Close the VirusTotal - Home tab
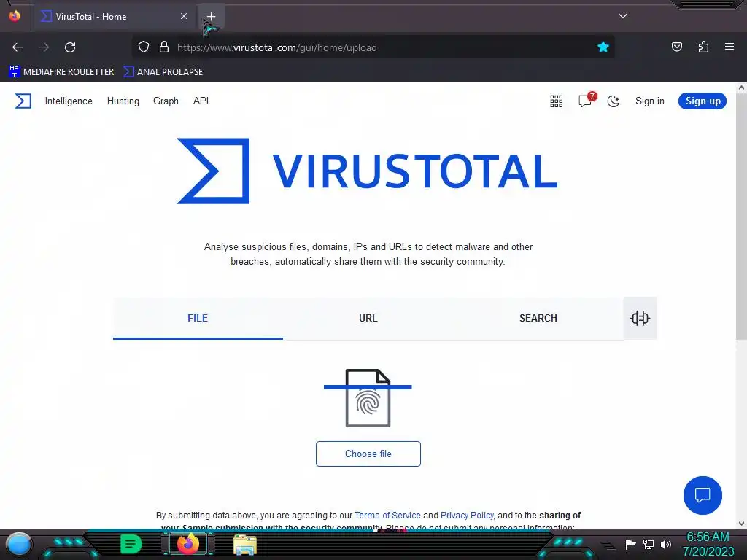 [184, 16]
